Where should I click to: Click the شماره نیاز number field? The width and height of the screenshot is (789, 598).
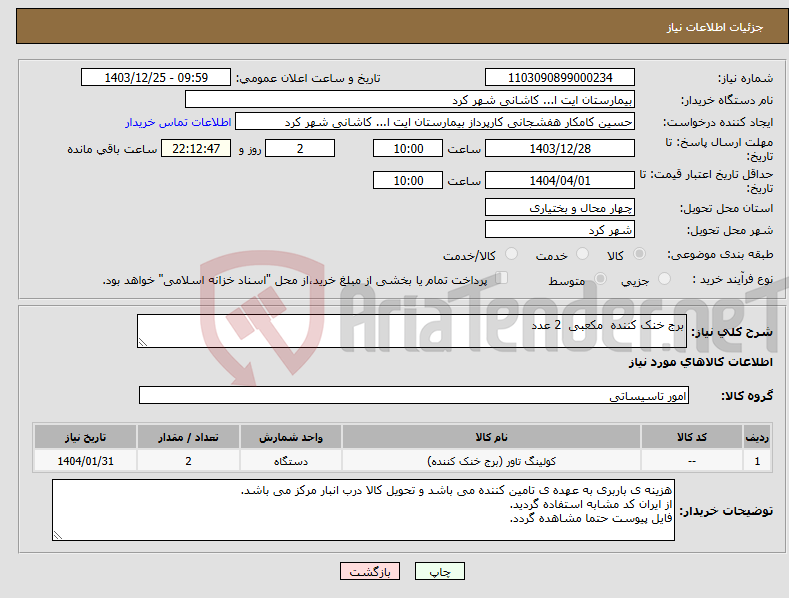coord(560,78)
